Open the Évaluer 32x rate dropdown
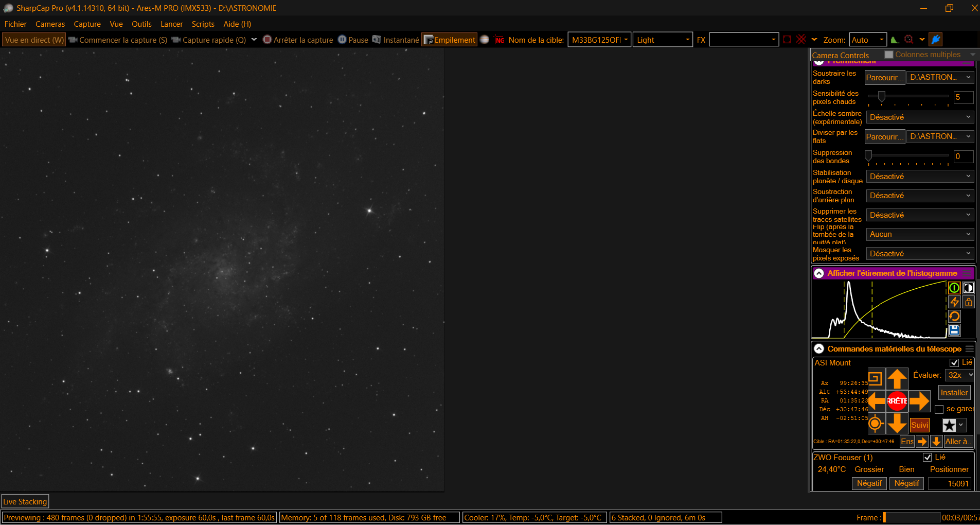Image resolution: width=980 pixels, height=525 pixels. coord(960,375)
